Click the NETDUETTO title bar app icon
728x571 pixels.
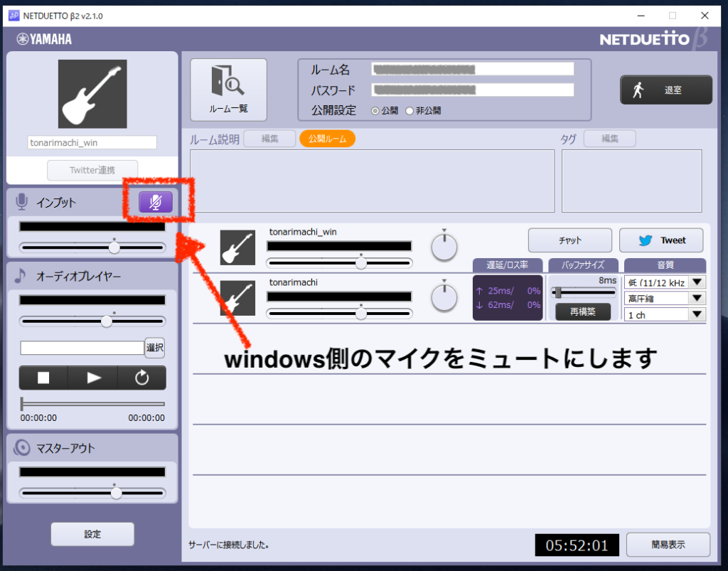coord(14,16)
